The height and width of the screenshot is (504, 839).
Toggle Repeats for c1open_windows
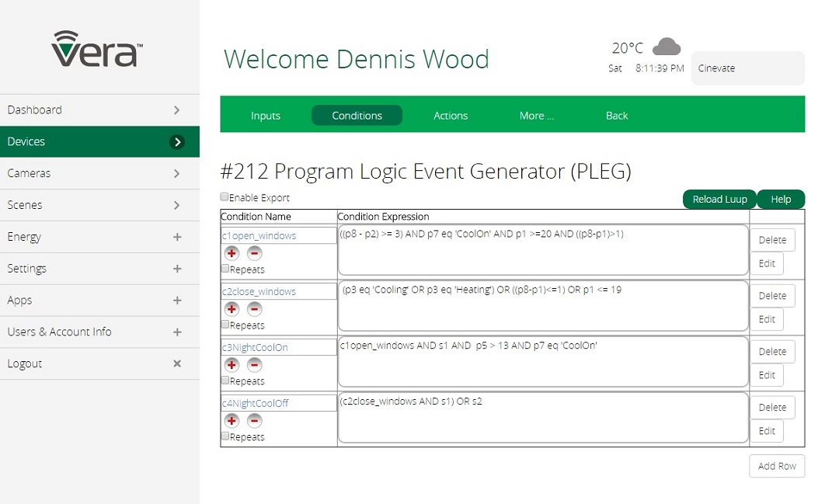click(225, 269)
